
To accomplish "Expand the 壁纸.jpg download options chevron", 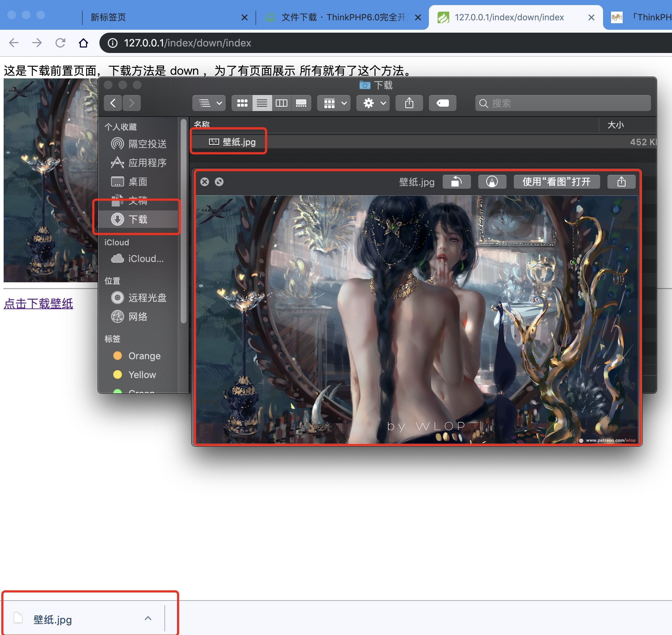I will coord(148,618).
